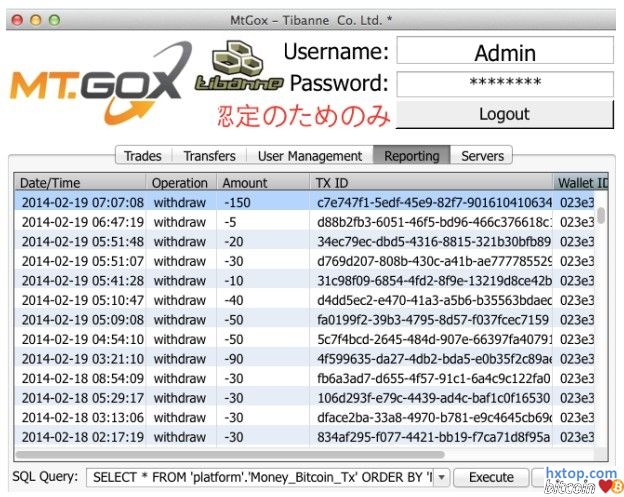The height and width of the screenshot is (497, 624).
Task: Click the Password input field
Action: tap(504, 84)
